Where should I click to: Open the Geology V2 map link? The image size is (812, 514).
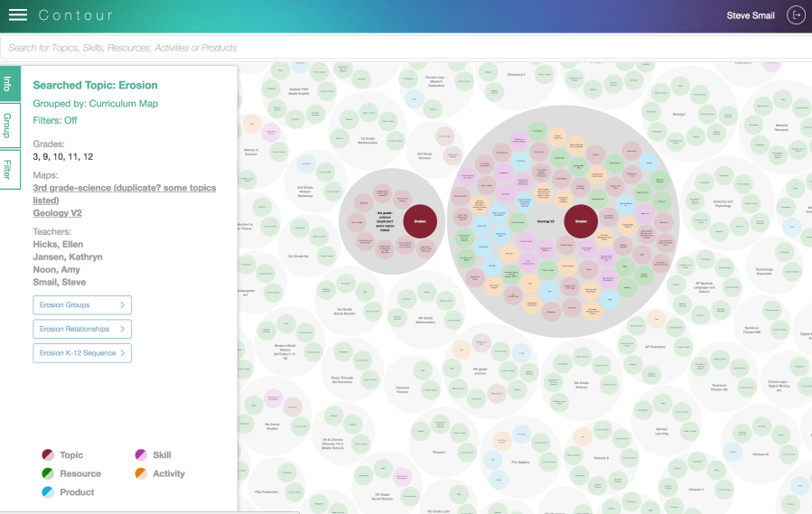tap(57, 213)
